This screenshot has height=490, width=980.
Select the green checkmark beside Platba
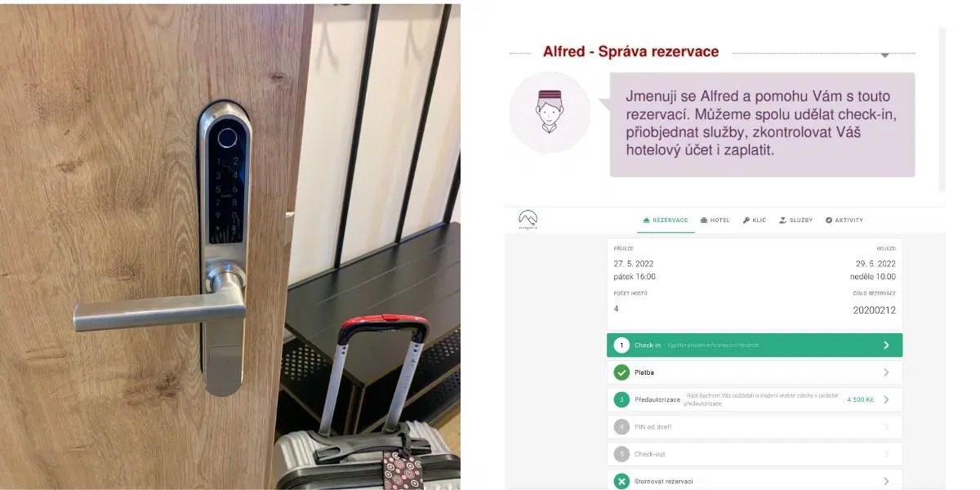tap(621, 372)
